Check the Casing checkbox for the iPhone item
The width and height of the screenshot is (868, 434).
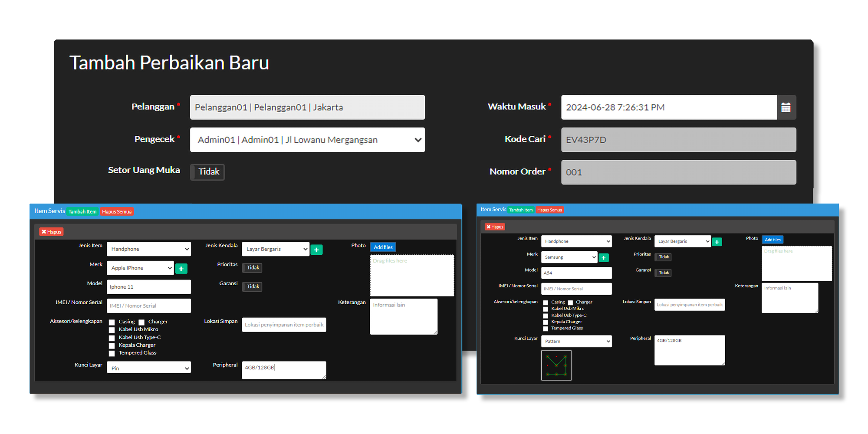[x=112, y=322]
